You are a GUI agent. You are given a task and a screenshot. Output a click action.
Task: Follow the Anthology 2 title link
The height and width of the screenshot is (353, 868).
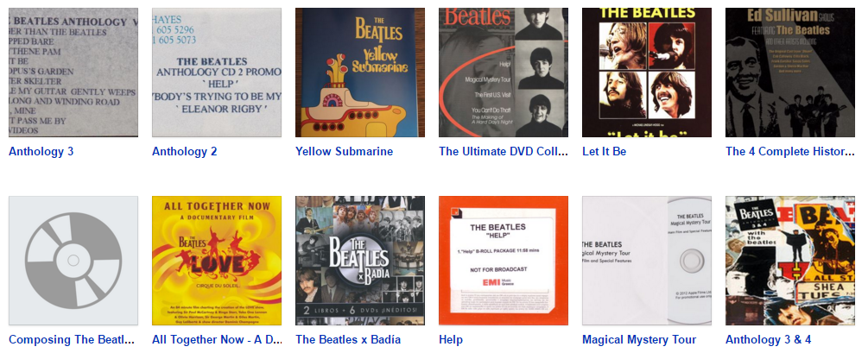click(x=184, y=152)
